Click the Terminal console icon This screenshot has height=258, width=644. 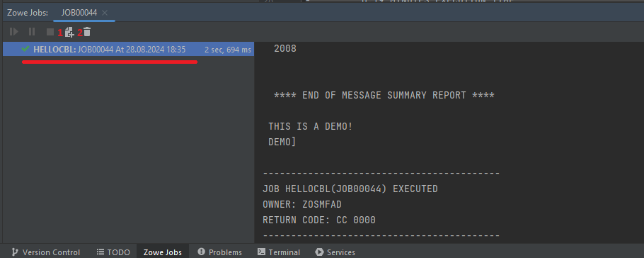261,252
